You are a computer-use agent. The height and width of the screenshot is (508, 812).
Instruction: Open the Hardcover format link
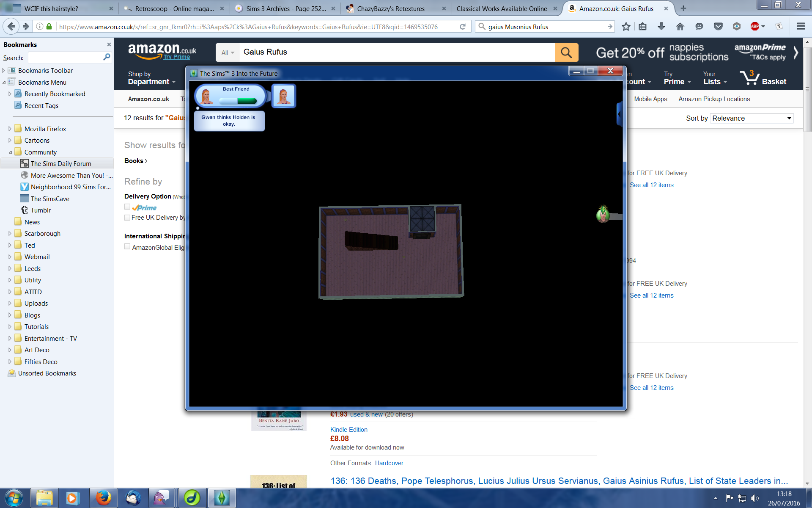pos(389,463)
